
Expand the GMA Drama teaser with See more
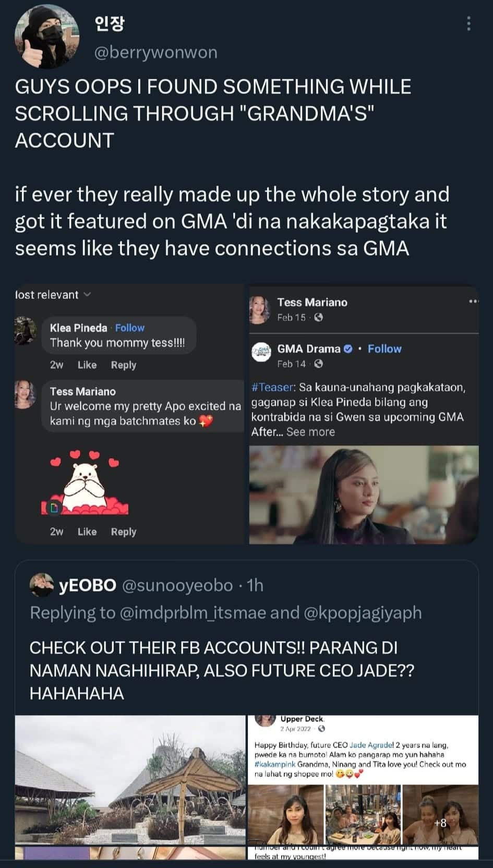coord(310,432)
